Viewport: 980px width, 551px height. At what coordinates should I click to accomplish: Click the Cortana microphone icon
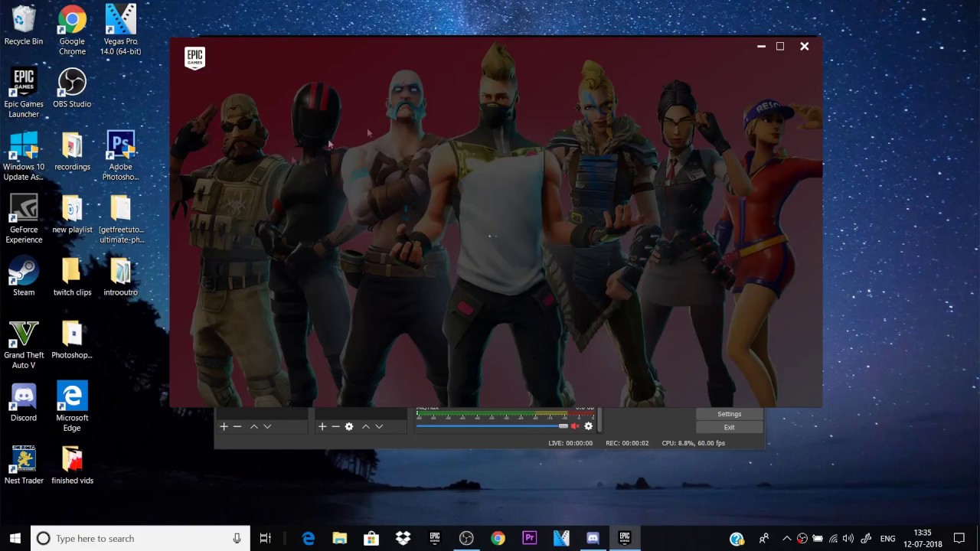[x=237, y=538]
